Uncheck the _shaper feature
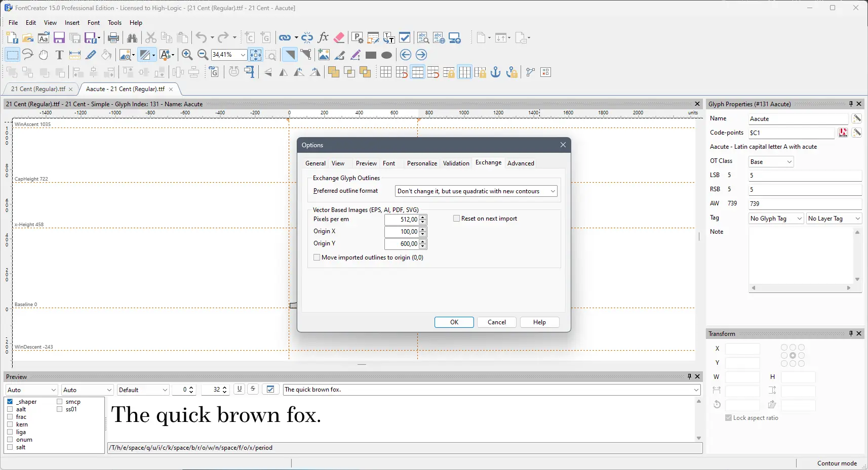Screen dimensions: 868x470 [10, 402]
